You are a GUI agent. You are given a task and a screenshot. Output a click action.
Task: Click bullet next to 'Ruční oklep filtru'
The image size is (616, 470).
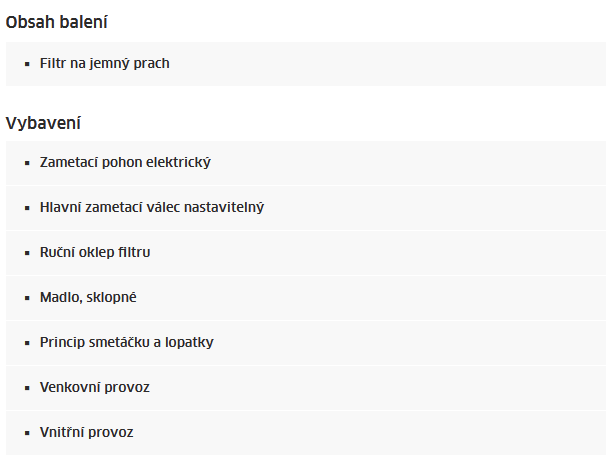(x=27, y=253)
